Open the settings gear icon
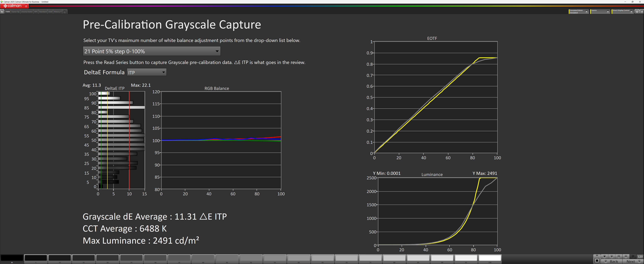 [x=637, y=12]
